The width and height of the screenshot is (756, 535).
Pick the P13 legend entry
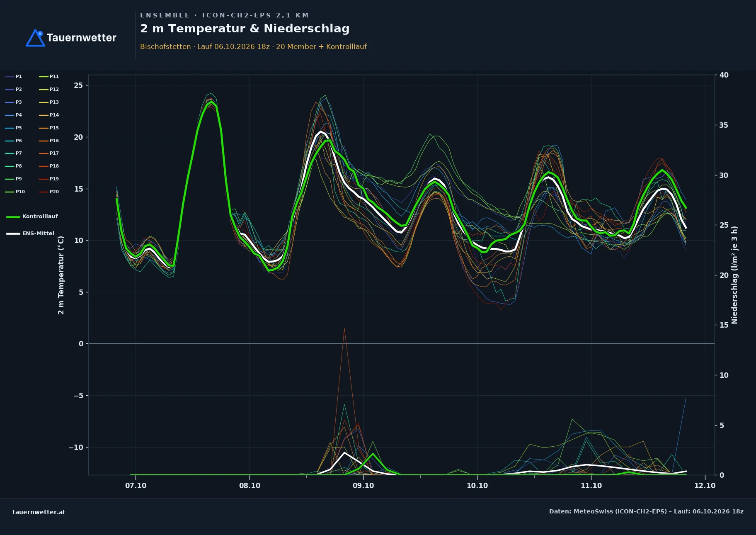(49, 102)
